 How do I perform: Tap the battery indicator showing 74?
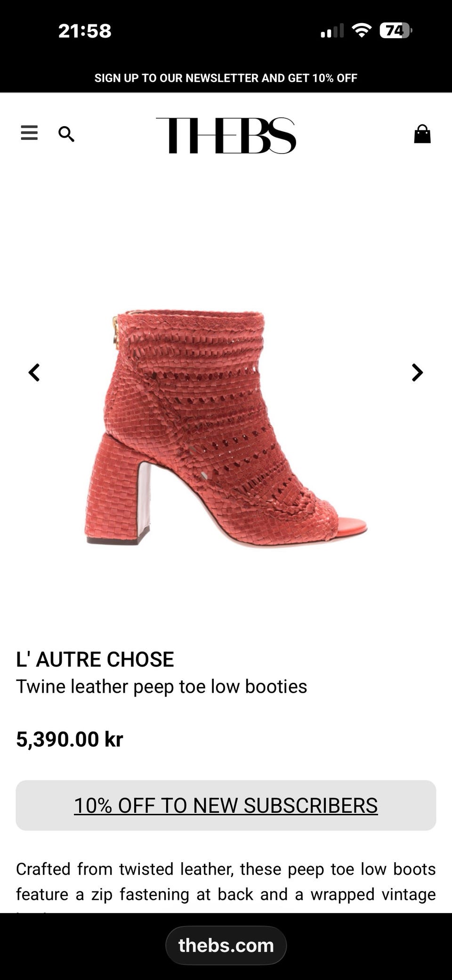tap(395, 31)
